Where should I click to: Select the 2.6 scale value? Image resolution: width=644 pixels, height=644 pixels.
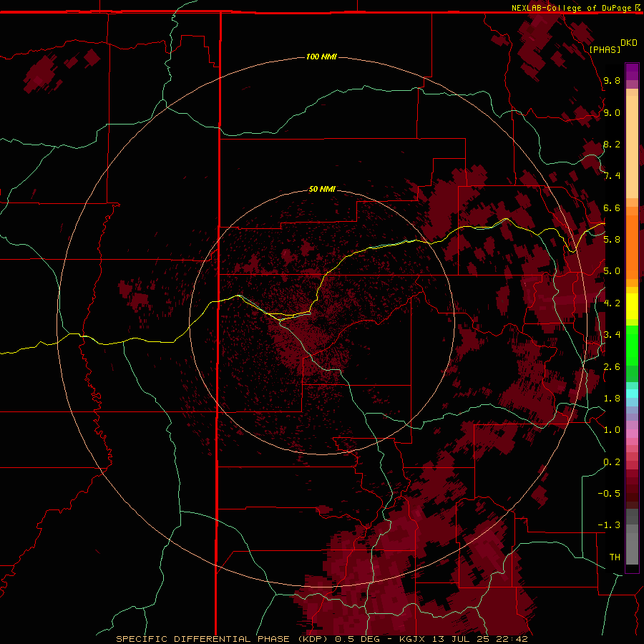click(612, 366)
